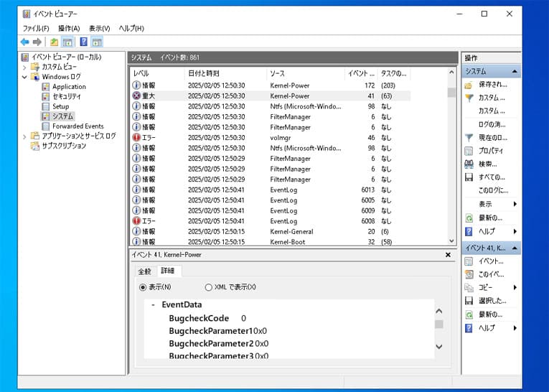Open the セキュリティ log in the tree
Screen dimensions: 549x392
point(66,96)
